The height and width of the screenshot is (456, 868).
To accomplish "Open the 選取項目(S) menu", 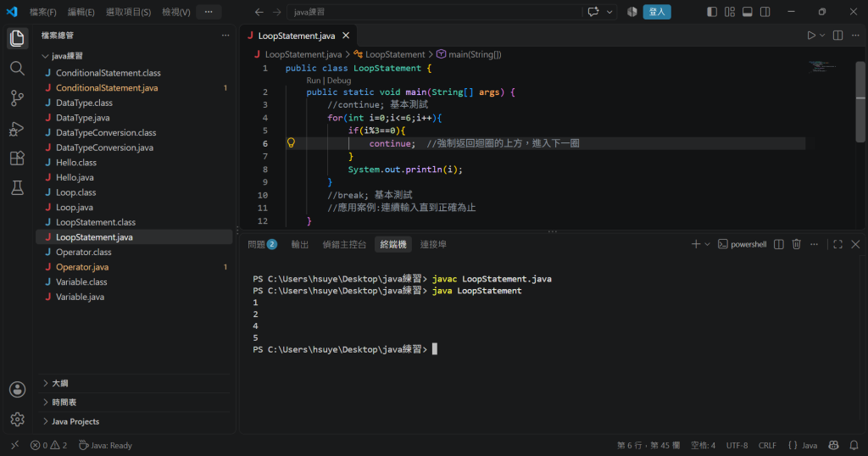I will point(129,12).
